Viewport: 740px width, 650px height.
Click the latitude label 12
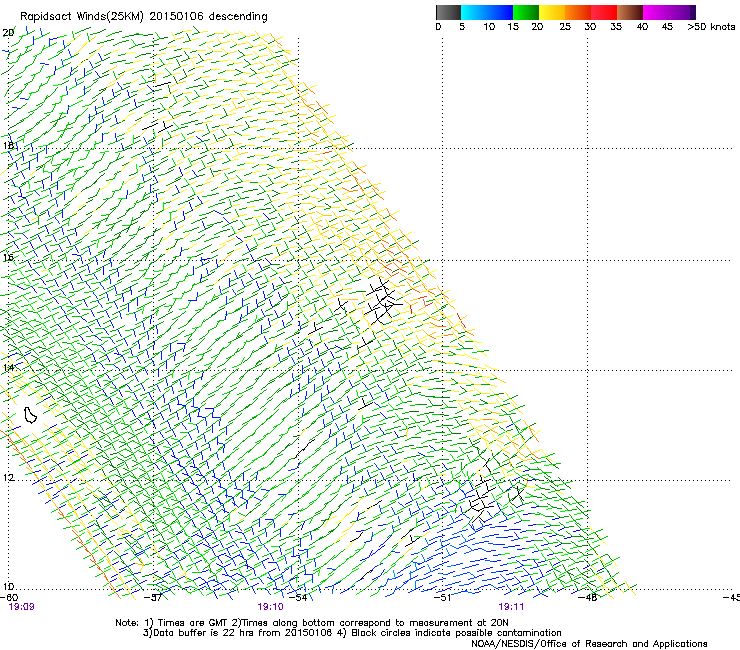8,478
